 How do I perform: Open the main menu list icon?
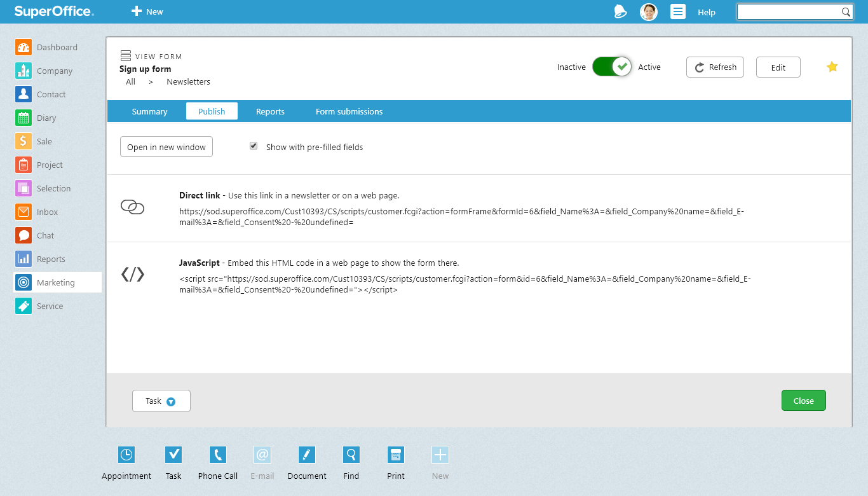pyautogui.click(x=678, y=11)
